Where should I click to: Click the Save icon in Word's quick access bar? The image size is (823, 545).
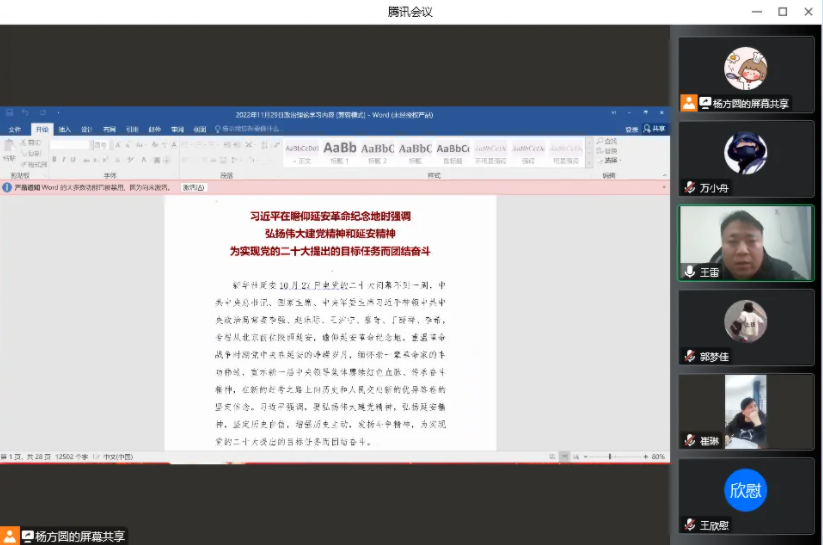pyautogui.click(x=8, y=113)
